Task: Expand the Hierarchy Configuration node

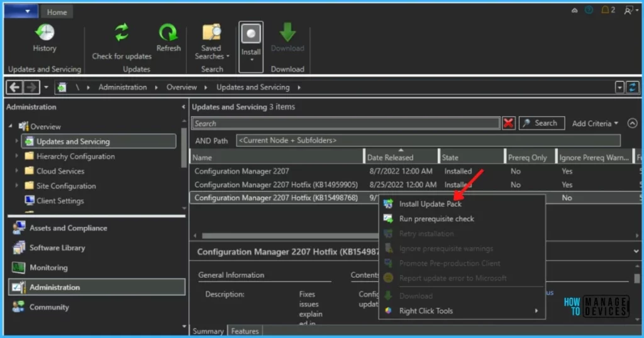Action: coord(16,156)
